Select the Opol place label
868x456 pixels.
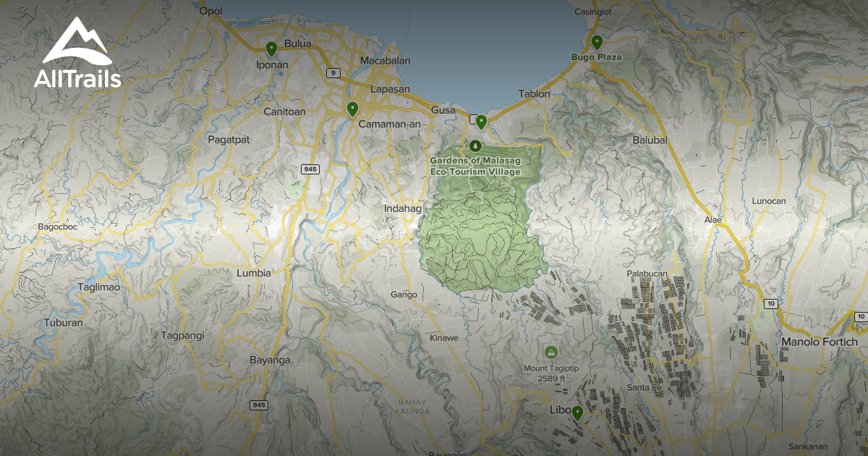tap(210, 9)
